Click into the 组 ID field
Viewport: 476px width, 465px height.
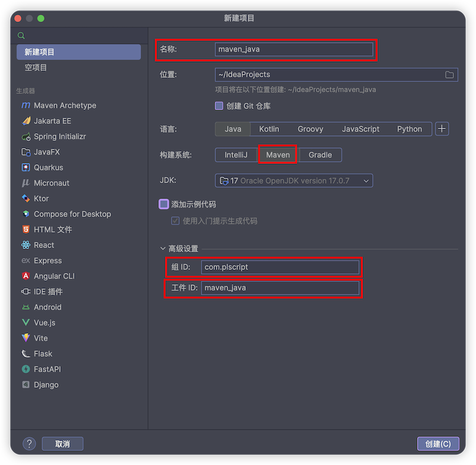click(x=280, y=267)
